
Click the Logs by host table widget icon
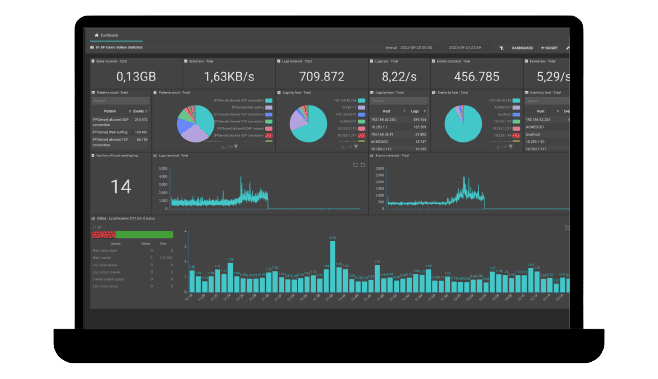(x=371, y=93)
